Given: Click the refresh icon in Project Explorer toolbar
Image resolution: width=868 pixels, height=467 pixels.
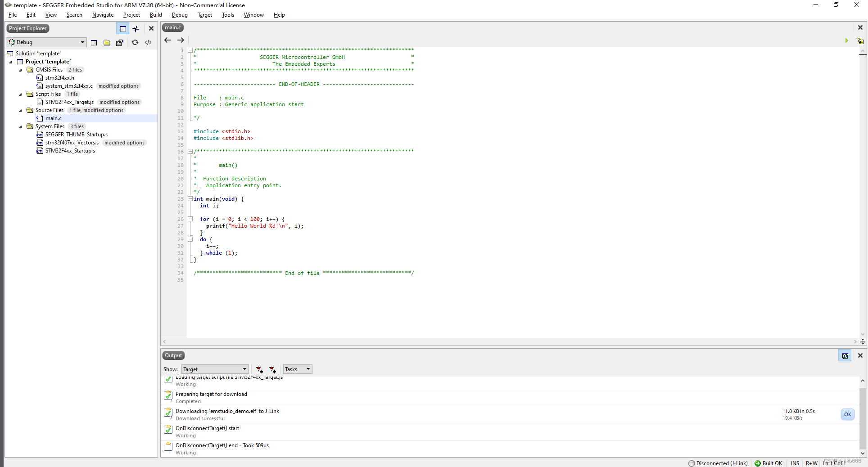Looking at the screenshot, I should 135,42.
